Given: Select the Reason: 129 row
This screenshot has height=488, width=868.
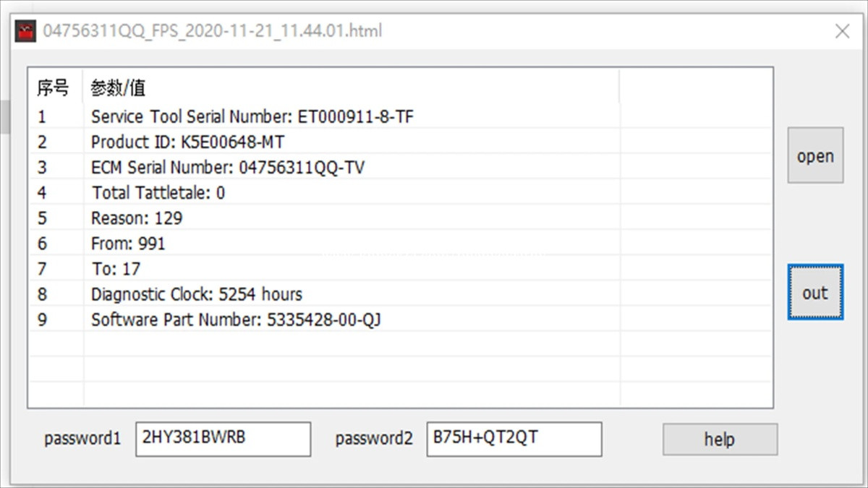Looking at the screenshot, I should tap(400, 218).
